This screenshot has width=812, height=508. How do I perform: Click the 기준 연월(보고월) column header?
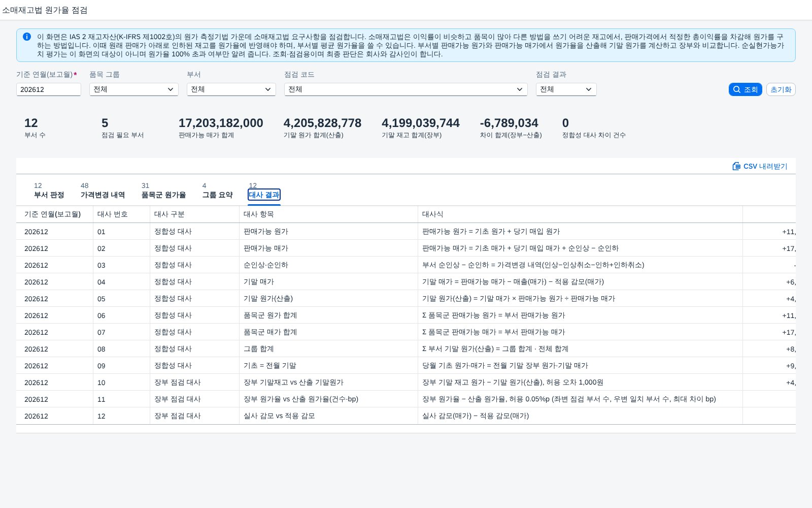click(x=55, y=214)
